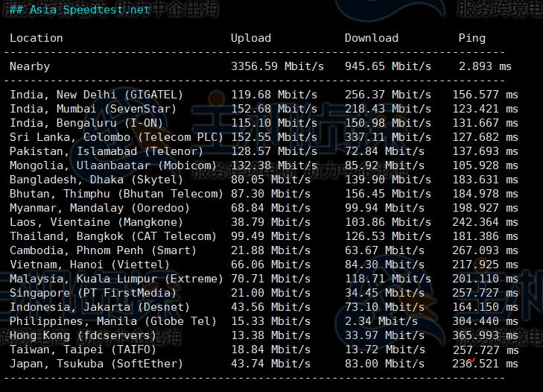Click Philippines Manila download value 2.34 Mbit/s
Viewport: 543px width, 392px height.
coord(381,321)
